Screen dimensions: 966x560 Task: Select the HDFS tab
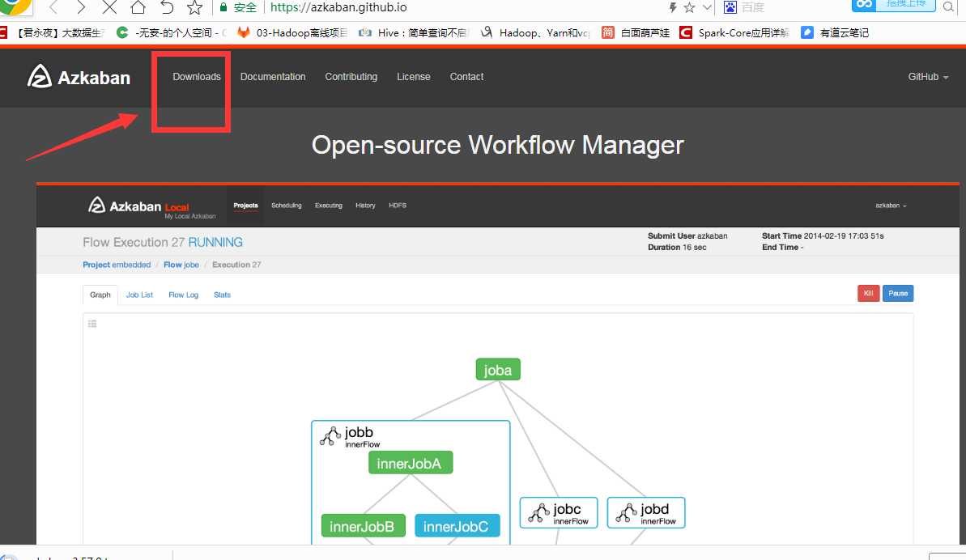398,206
